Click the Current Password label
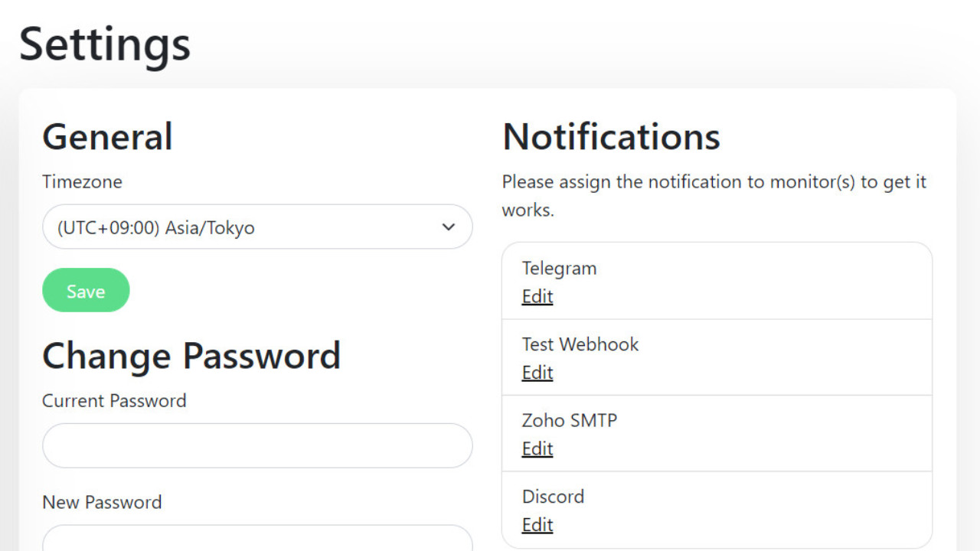 [114, 401]
